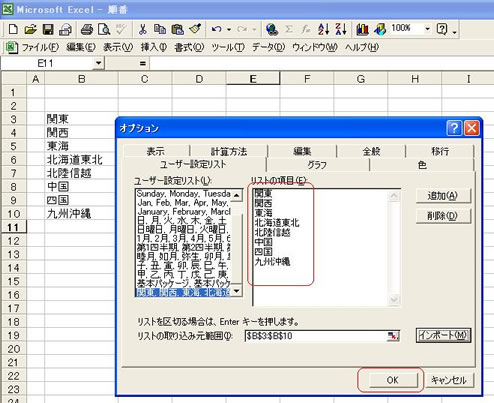This screenshot has width=494, height=403.
Task: Open Office Assistant help icon
Action: coord(442,29)
